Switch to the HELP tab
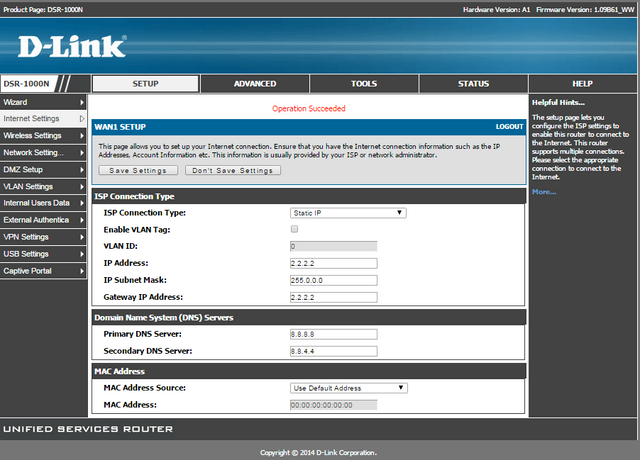The image size is (640, 460). 582,84
